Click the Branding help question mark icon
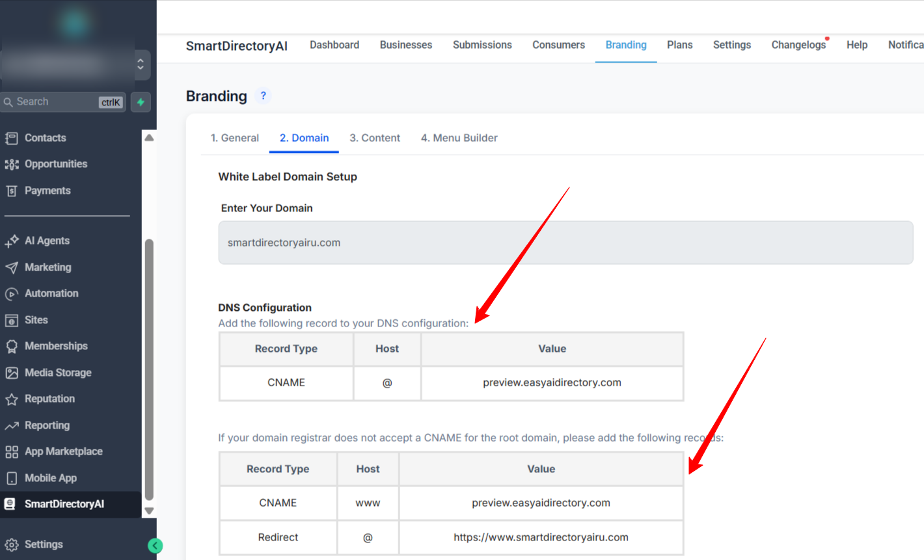This screenshot has height=560, width=924. pos(263,96)
